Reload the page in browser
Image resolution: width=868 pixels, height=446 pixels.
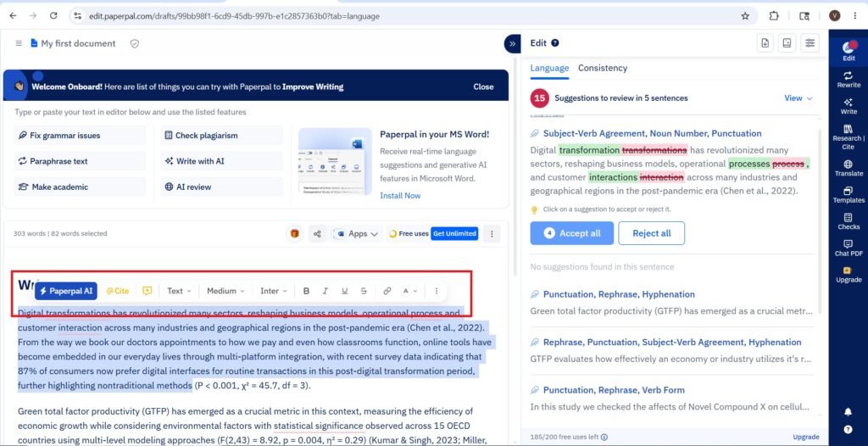[x=53, y=15]
